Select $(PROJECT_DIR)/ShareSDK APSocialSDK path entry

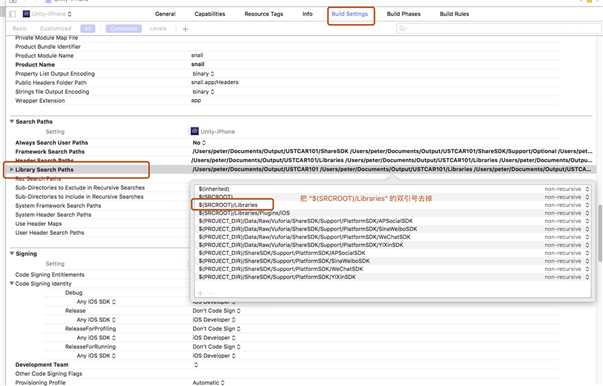click(x=282, y=253)
